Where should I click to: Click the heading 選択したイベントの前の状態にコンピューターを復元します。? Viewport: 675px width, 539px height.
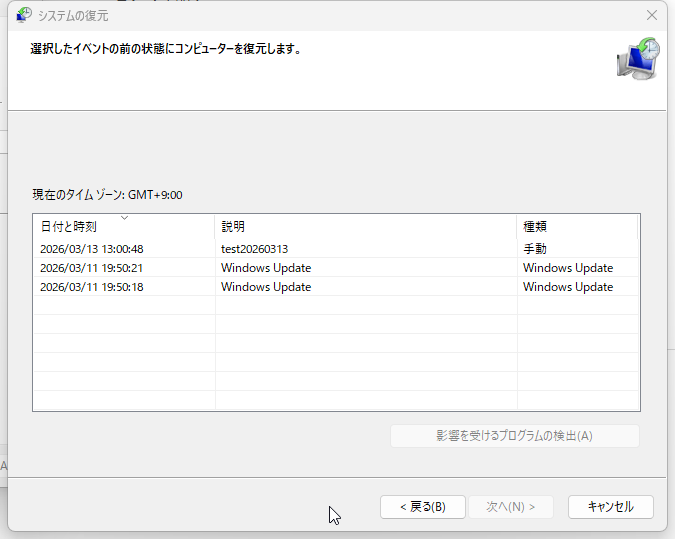tap(166, 49)
